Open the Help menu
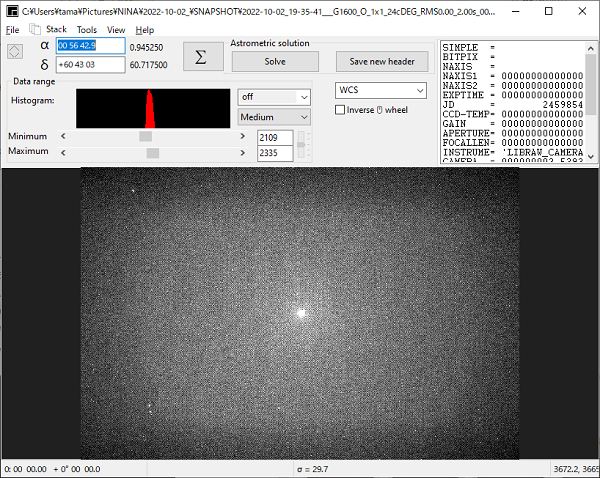Viewport: 600px width, 478px height. 145,30
